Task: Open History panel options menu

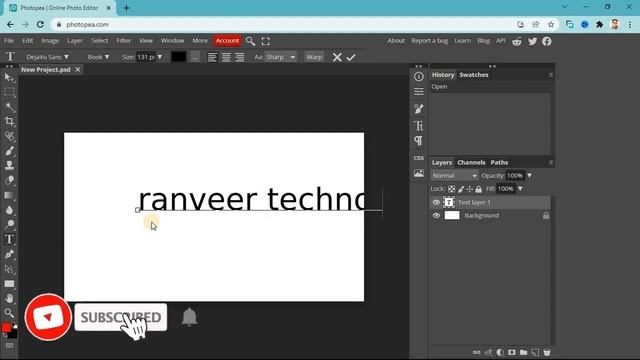Action: click(551, 75)
